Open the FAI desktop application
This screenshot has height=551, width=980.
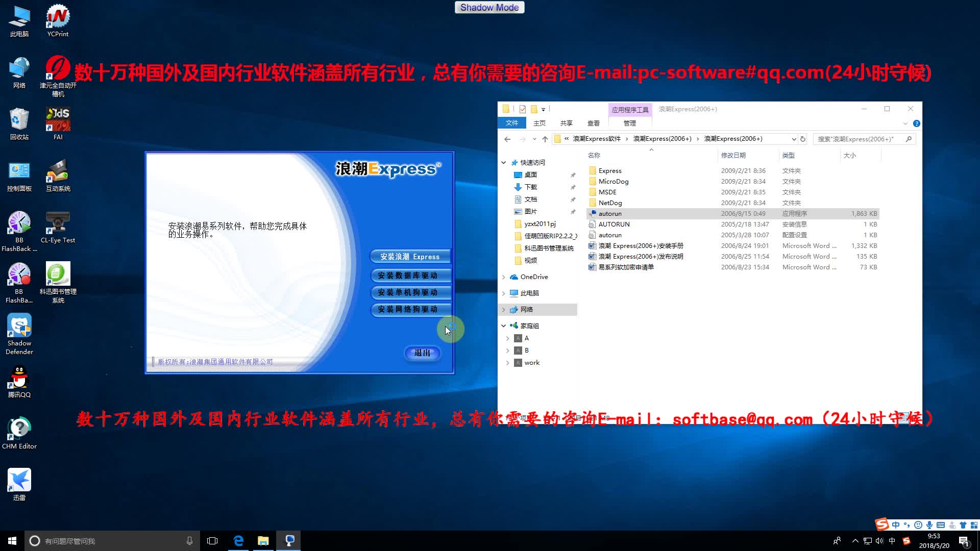(x=57, y=120)
